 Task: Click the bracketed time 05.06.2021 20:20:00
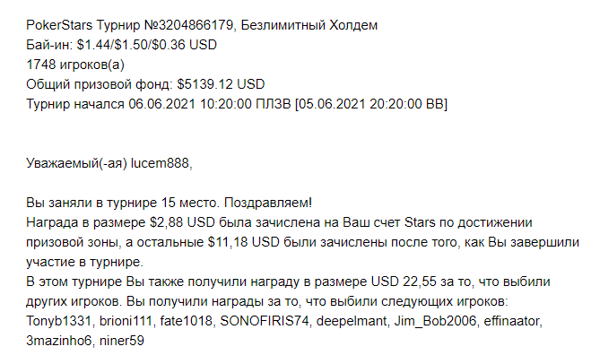(360, 104)
